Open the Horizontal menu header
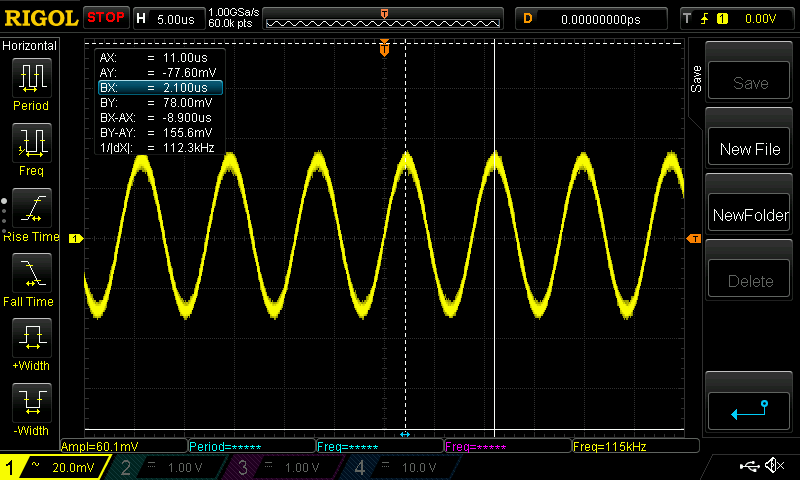The image size is (800, 480). 30,46
